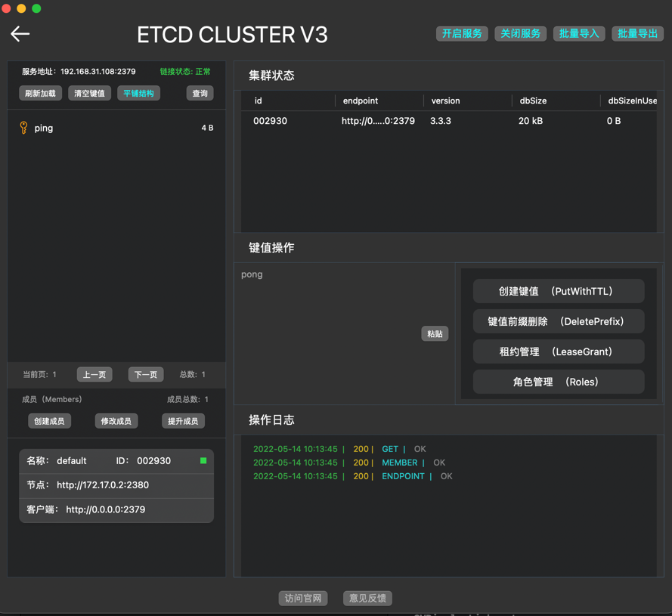Click 键值前缀删除 (DeletePrefix) button

pos(558,321)
